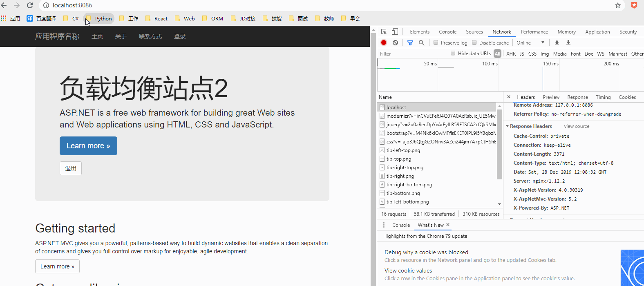This screenshot has width=644, height=286.
Task: Click the blue Learn more » button
Action: coord(88,146)
